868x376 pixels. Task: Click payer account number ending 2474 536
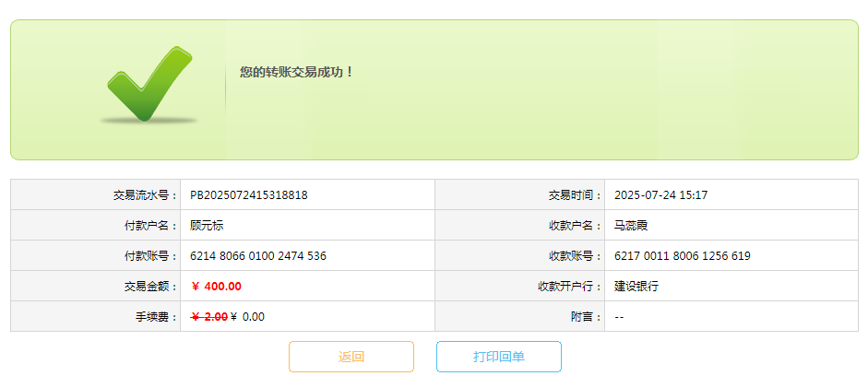tap(258, 256)
